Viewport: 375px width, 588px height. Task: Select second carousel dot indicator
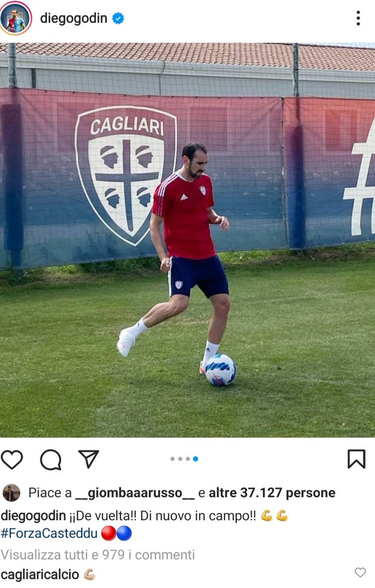click(x=180, y=459)
